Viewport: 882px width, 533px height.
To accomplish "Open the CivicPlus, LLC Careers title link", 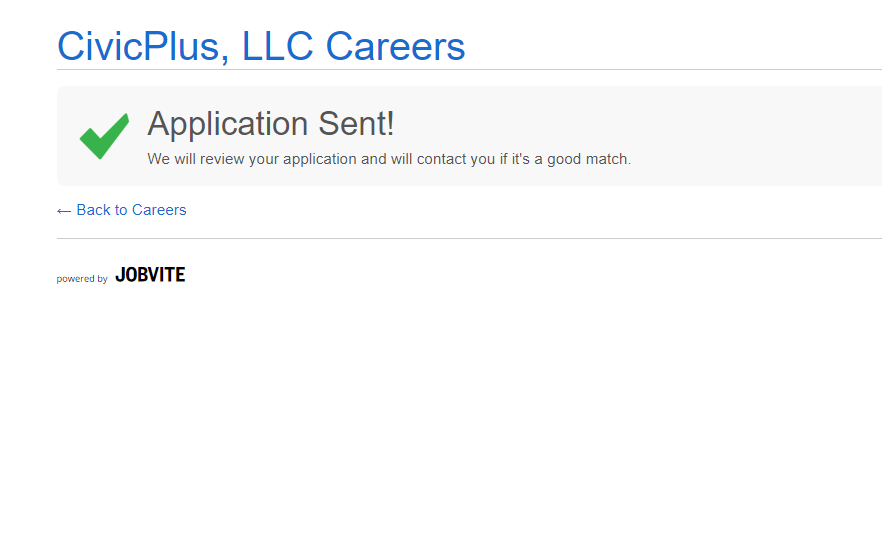I will 261,46.
